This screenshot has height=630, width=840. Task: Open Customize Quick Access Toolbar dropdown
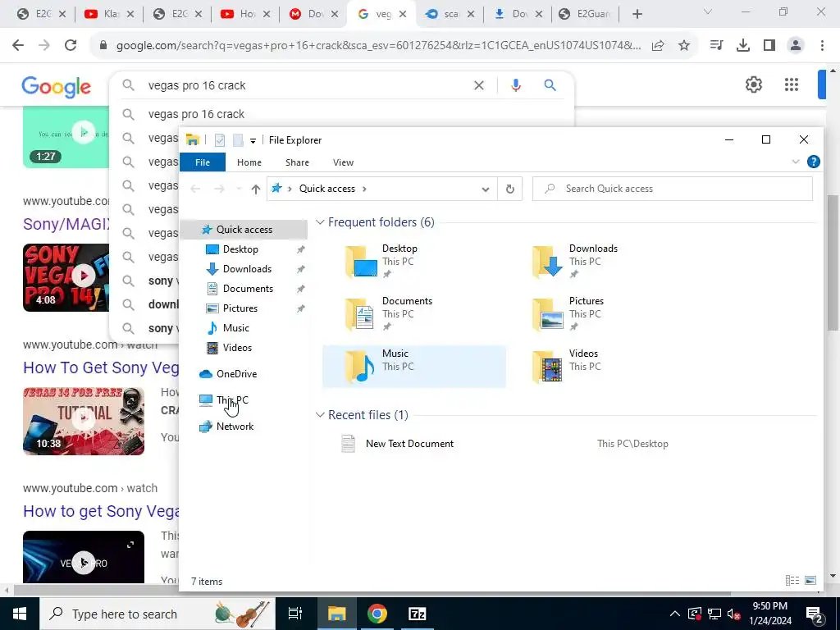(x=253, y=141)
